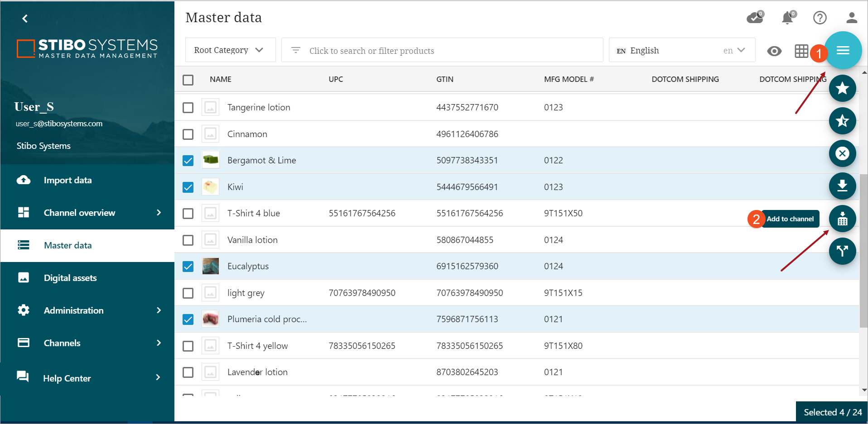
Task: Open the Root Category dropdown
Action: pyautogui.click(x=230, y=50)
